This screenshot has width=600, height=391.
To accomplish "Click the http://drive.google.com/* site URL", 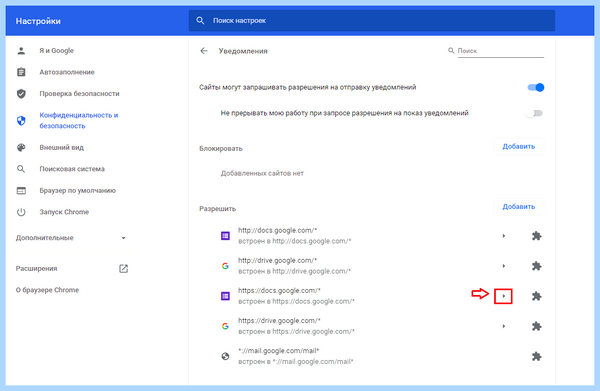I will pos(277,260).
